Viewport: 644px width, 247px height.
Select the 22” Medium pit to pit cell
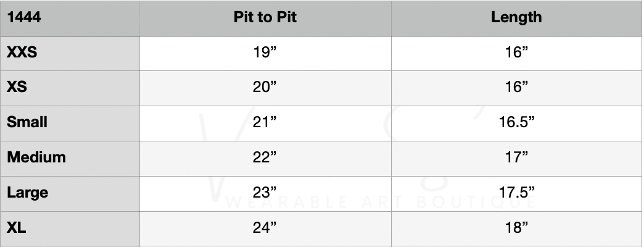point(265,157)
